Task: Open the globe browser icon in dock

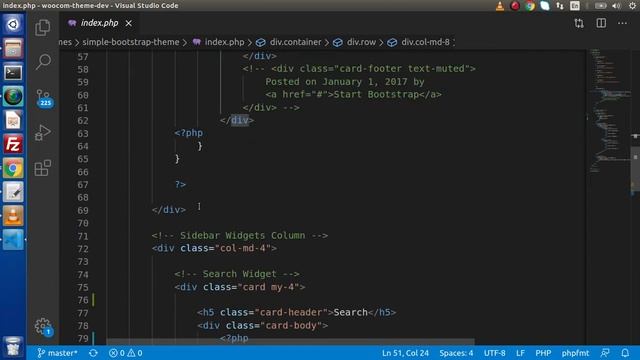Action: (x=13, y=96)
